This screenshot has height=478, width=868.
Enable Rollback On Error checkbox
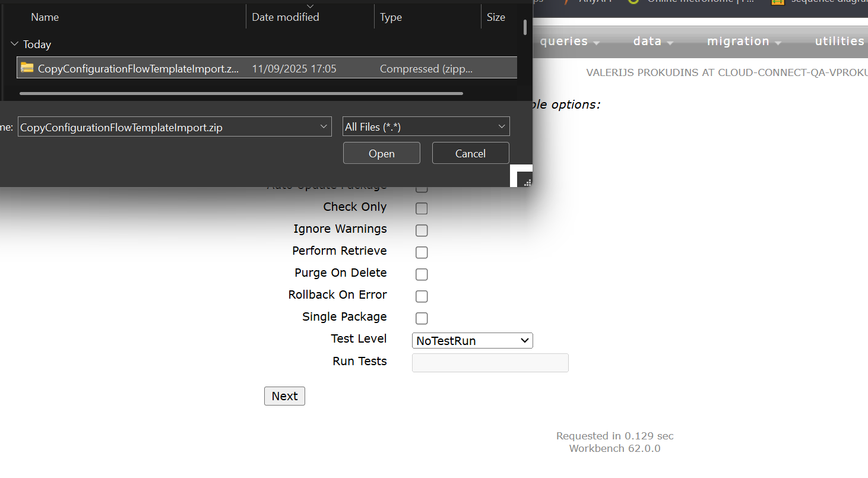tap(422, 296)
